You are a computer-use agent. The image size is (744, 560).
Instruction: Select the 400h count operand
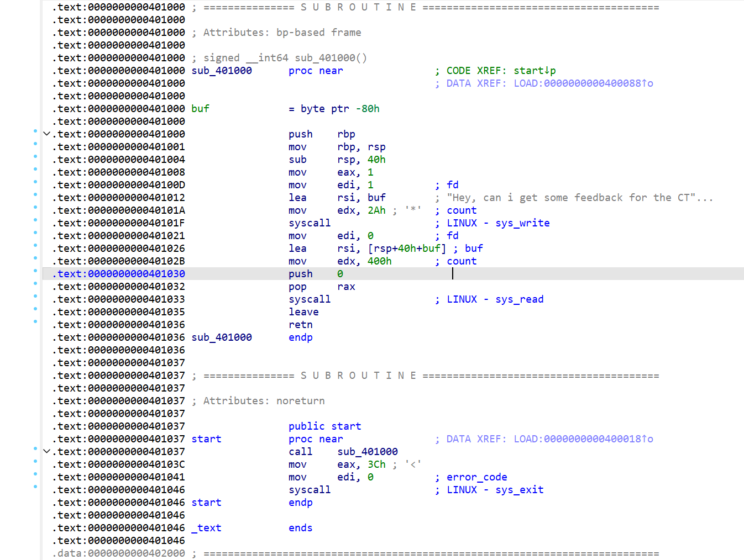click(379, 261)
